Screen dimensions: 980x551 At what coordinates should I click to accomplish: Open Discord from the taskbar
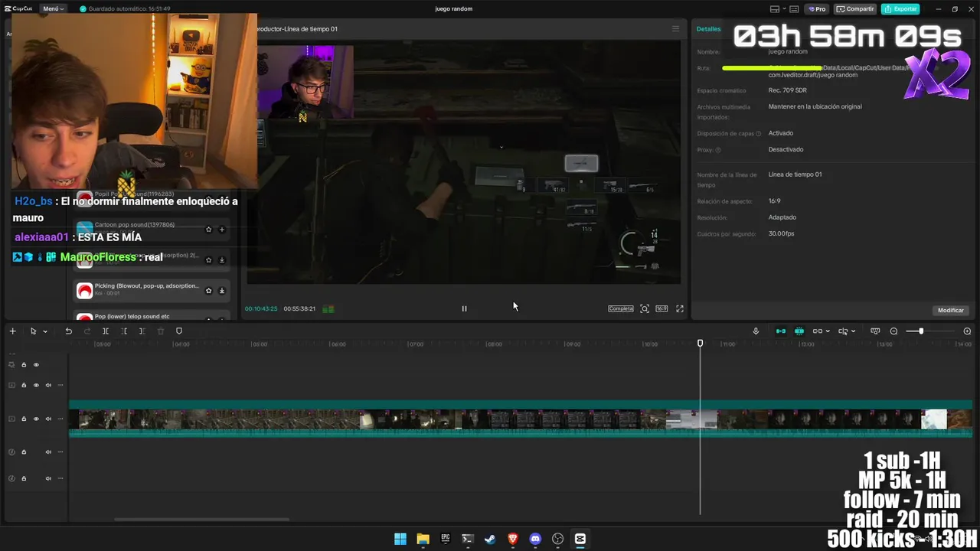point(535,539)
